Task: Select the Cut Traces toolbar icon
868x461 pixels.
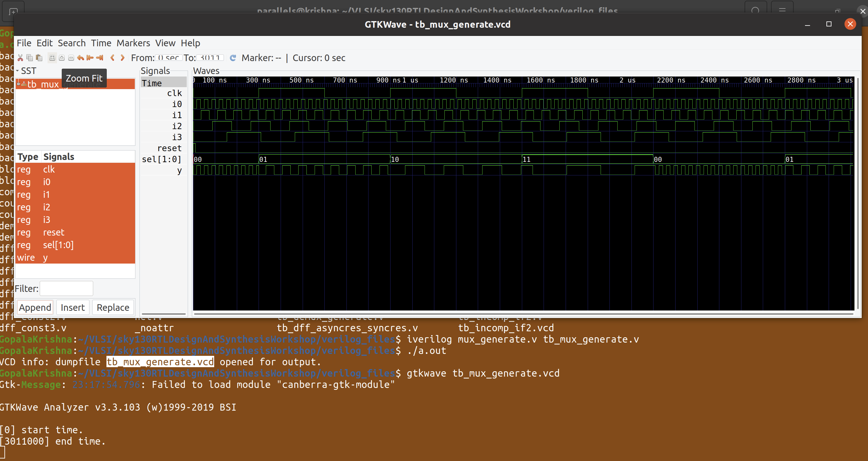Action: coord(20,58)
